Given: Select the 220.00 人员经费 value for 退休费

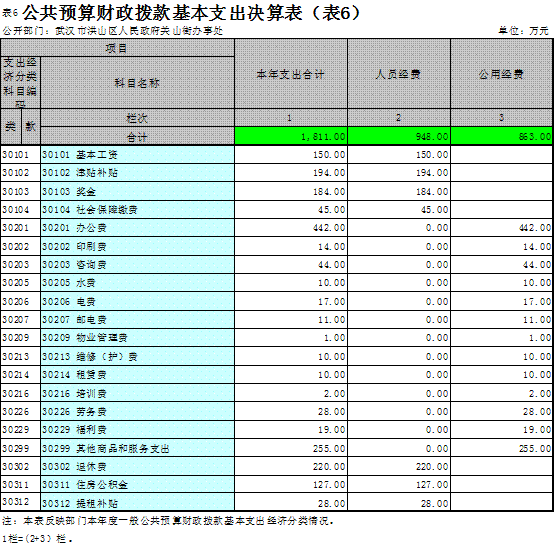Looking at the screenshot, I should click(x=399, y=466).
